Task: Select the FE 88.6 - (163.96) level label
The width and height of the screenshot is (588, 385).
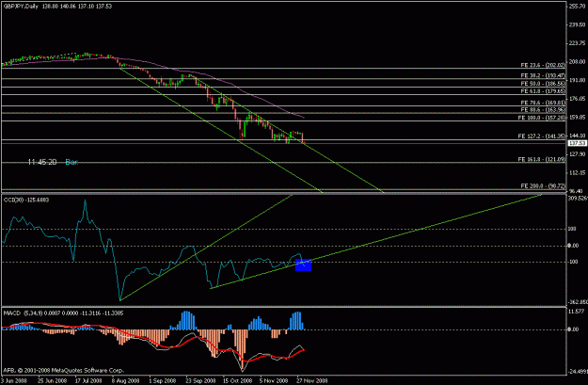Action: pyautogui.click(x=543, y=109)
